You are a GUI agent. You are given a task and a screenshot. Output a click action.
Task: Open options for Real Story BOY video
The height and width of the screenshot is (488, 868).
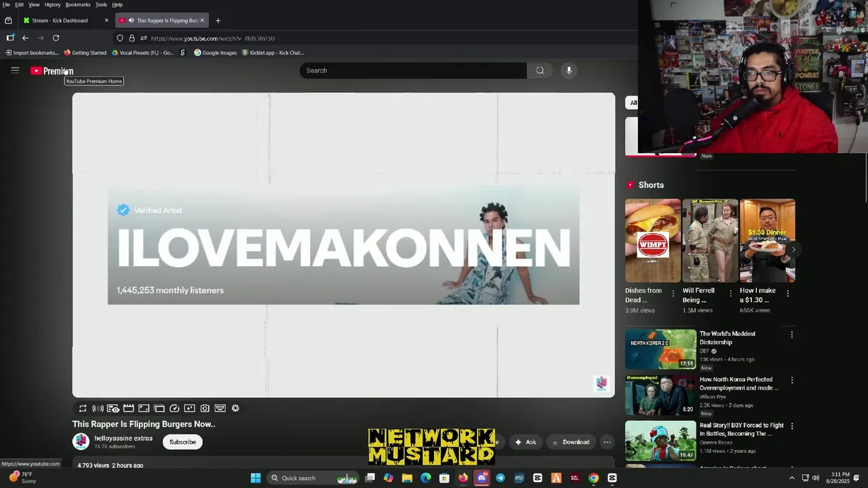(791, 426)
